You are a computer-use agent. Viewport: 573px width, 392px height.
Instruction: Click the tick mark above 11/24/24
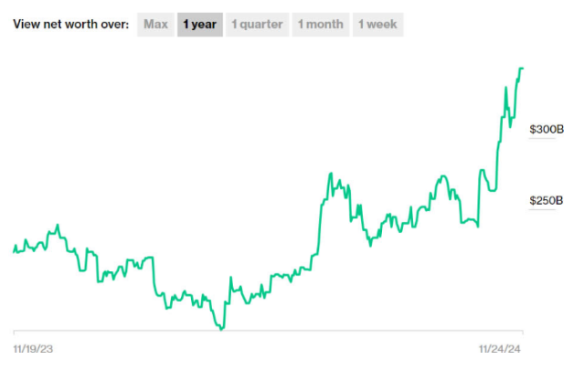(x=522, y=334)
